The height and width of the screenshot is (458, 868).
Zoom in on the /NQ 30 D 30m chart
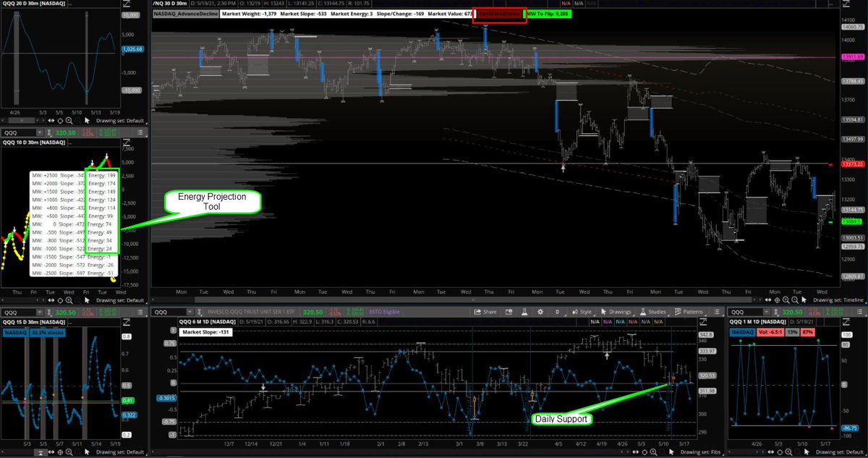[x=786, y=300]
